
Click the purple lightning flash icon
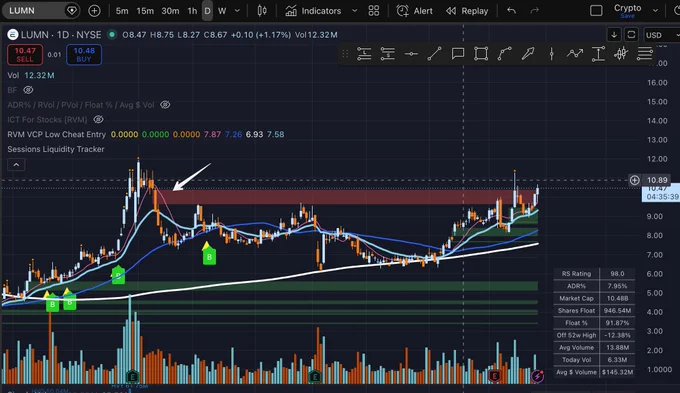[x=537, y=376]
